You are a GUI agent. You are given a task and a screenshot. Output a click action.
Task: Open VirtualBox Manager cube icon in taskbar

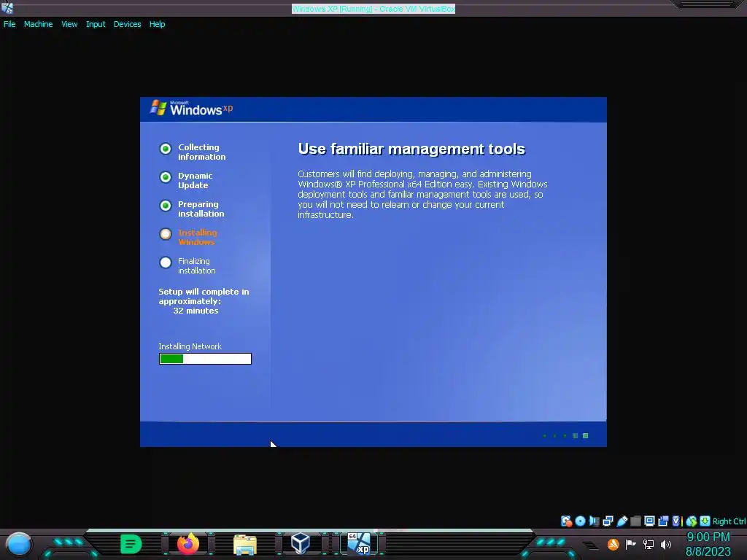[x=301, y=543]
